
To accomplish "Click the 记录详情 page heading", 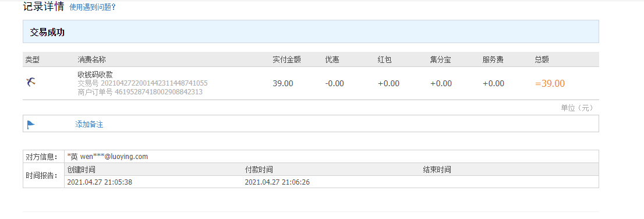I will (x=44, y=6).
